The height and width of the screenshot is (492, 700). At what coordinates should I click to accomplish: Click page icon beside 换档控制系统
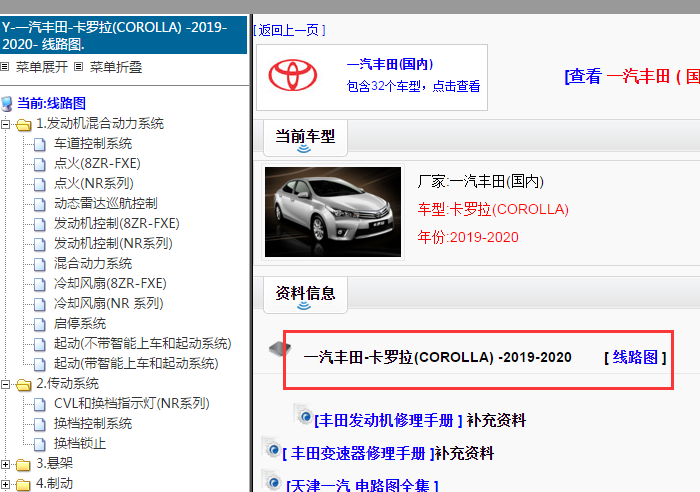coord(40,425)
